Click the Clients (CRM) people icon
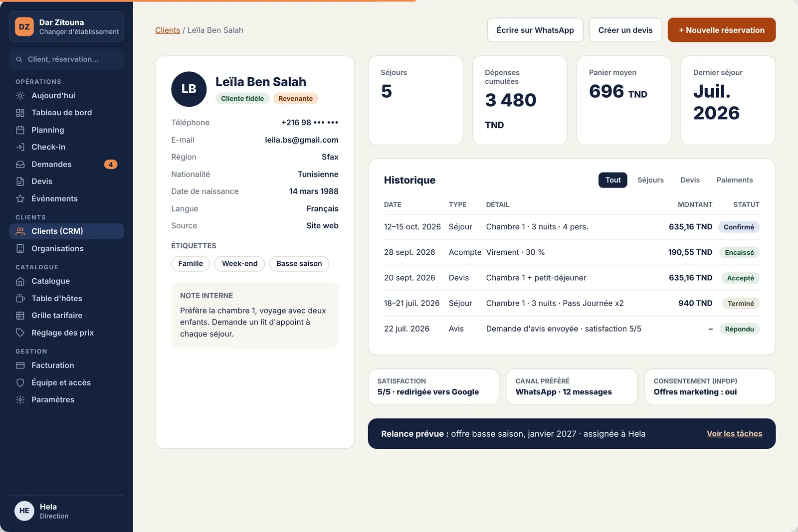 click(20, 231)
